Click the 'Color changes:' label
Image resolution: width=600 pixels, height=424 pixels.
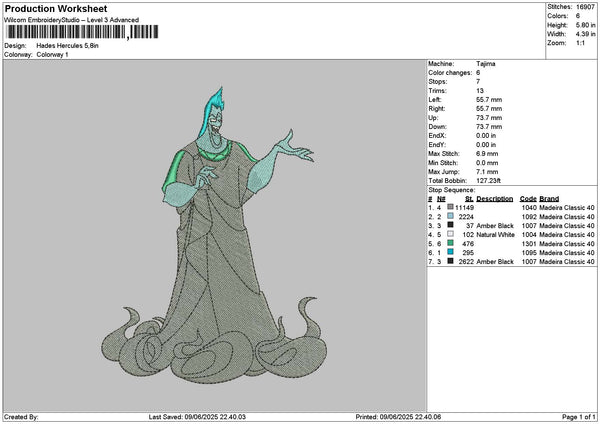(450, 73)
